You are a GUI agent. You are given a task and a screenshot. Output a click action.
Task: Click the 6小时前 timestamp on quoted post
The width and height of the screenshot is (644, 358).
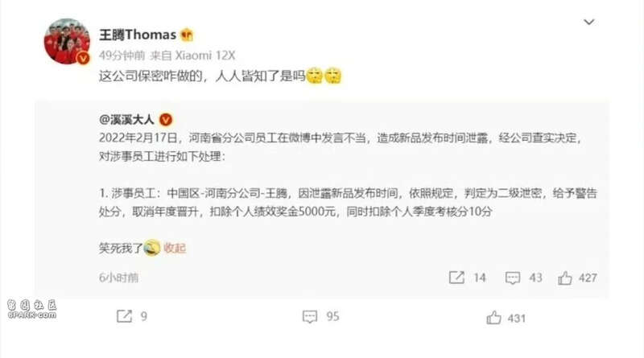point(118,278)
